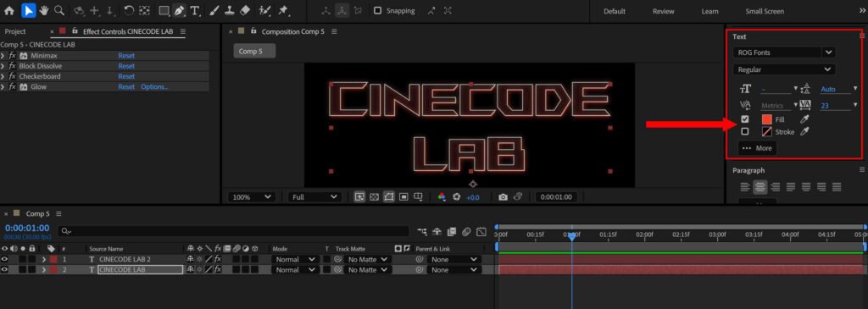The height and width of the screenshot is (309, 868).
Task: Expand layer 1 CINECODE LAB 2 properties
Action: click(x=44, y=259)
